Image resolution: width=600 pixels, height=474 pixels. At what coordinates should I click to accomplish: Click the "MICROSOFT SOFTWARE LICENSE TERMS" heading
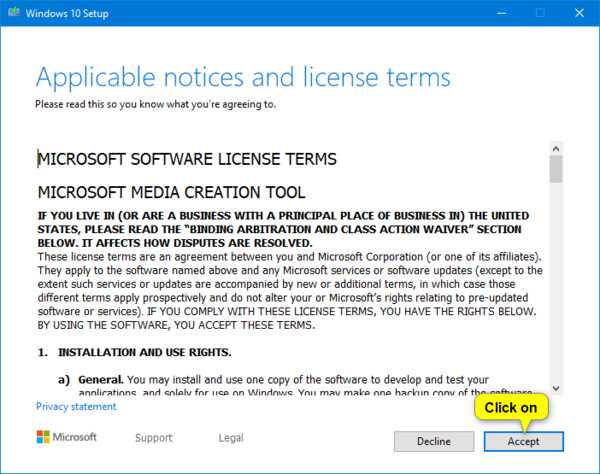click(x=187, y=159)
